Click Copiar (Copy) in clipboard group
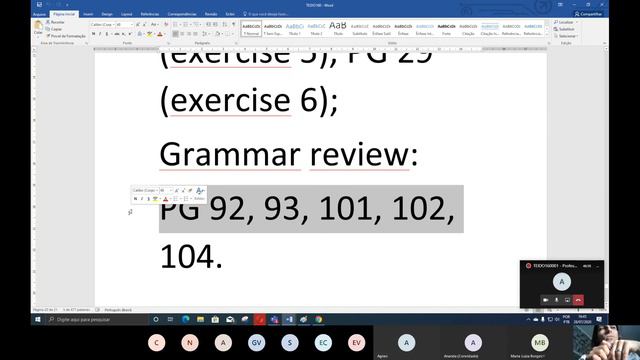 click(54, 29)
